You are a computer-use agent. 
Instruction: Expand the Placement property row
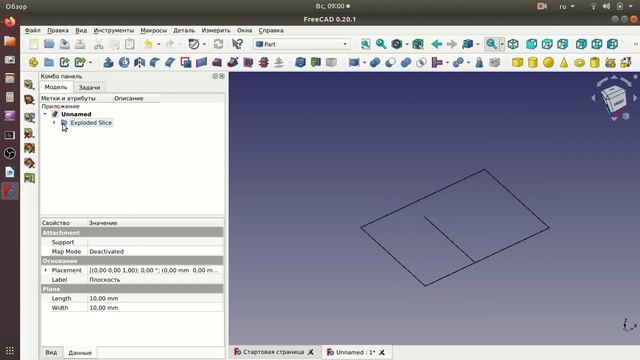click(45, 270)
